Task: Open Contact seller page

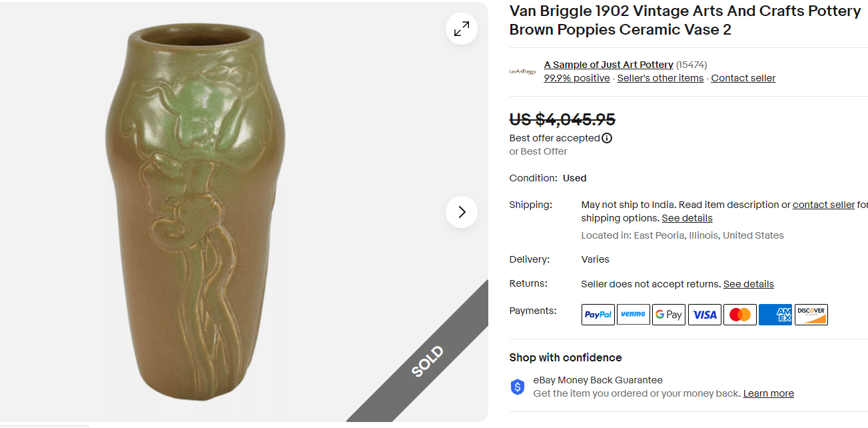Action: pyautogui.click(x=743, y=78)
